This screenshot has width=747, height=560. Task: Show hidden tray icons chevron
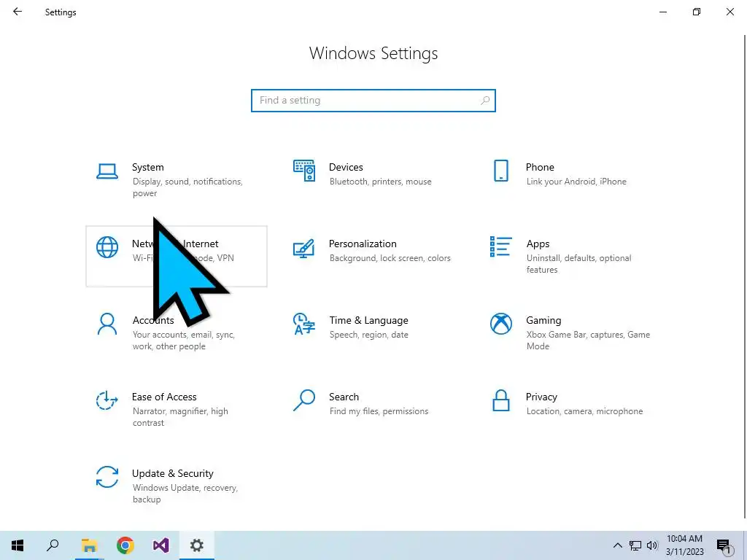pyautogui.click(x=617, y=545)
